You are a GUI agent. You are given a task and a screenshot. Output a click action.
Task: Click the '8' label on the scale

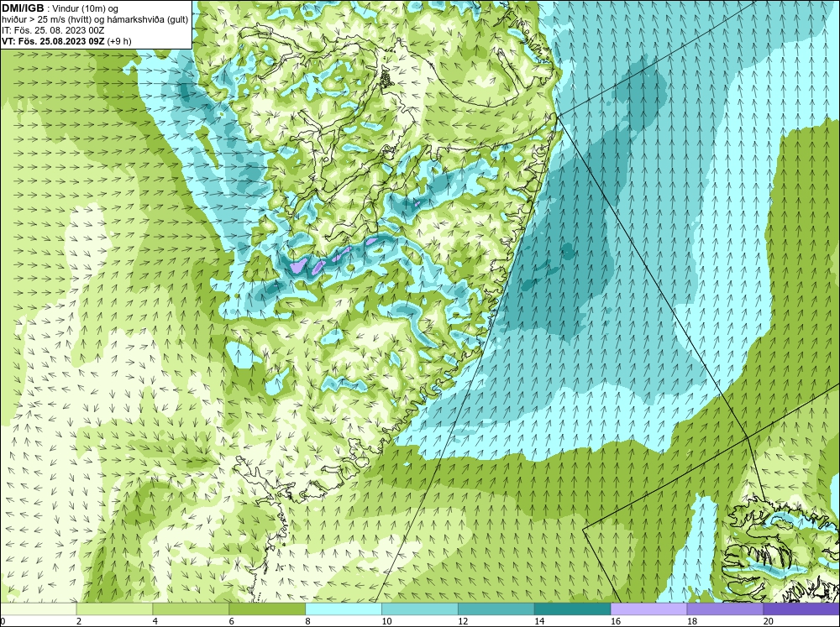pos(308,621)
